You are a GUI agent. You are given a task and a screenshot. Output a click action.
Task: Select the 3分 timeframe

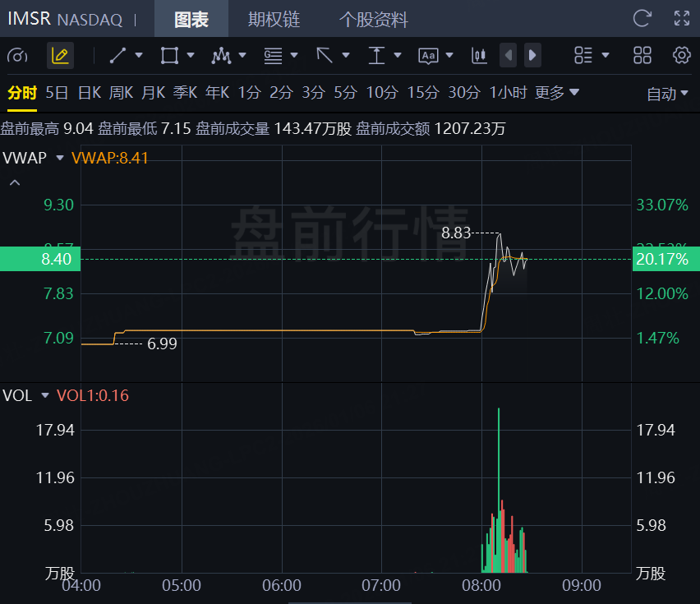click(313, 93)
